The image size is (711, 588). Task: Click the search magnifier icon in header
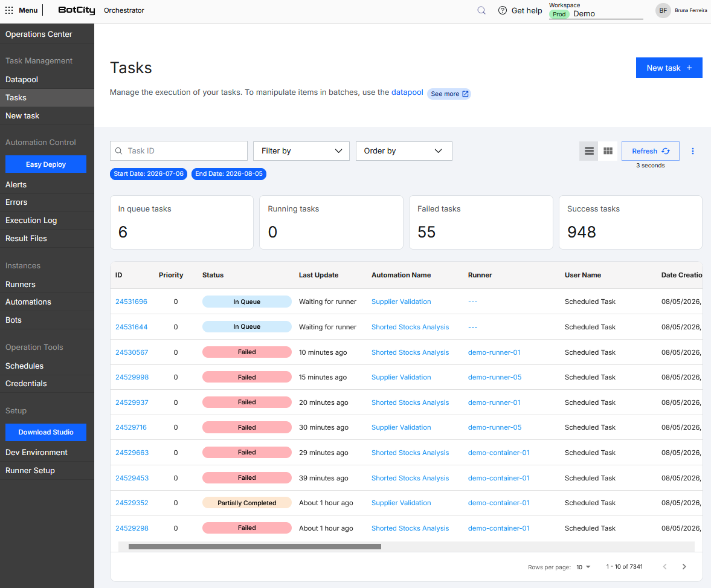pos(481,10)
